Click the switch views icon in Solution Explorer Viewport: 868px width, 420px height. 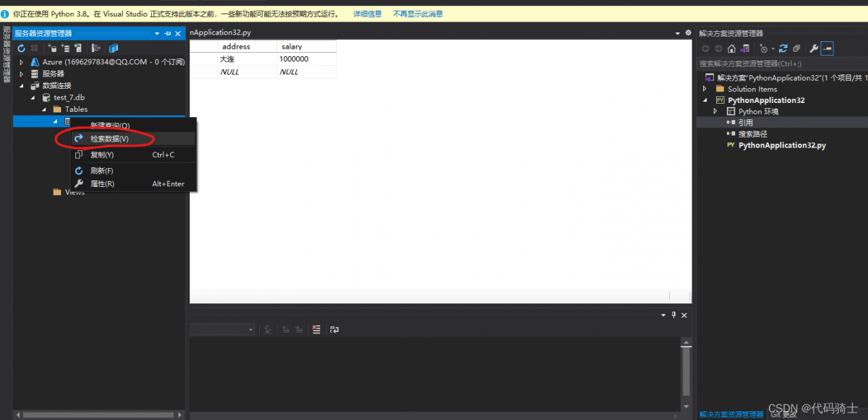[x=745, y=49]
